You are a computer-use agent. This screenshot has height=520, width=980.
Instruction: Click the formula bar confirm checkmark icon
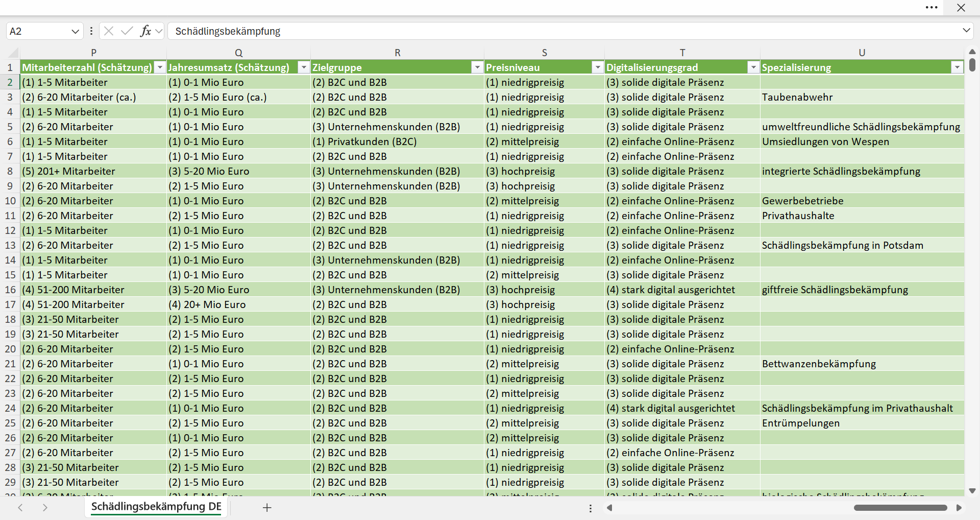(x=127, y=31)
